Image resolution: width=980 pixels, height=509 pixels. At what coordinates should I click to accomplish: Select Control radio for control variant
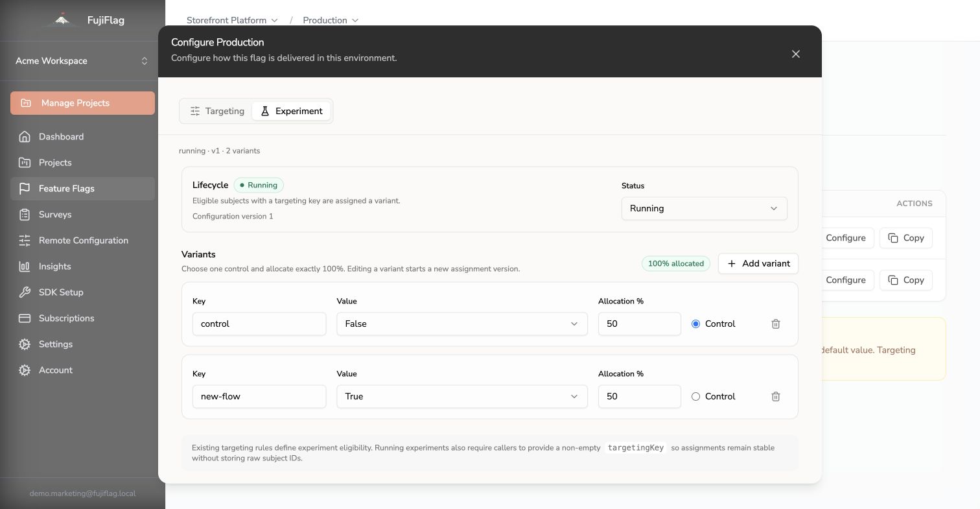point(695,324)
